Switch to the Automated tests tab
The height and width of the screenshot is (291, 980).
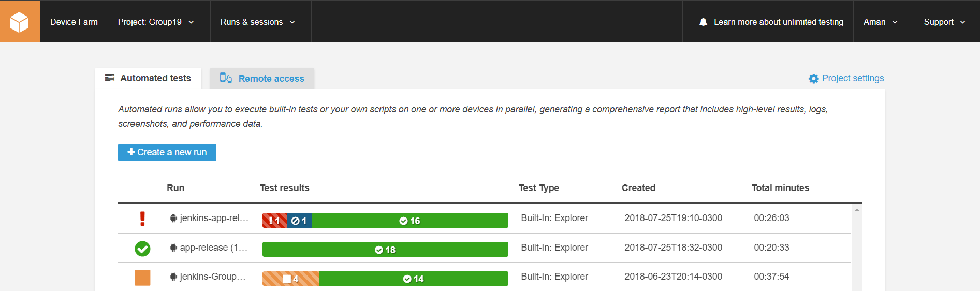[x=149, y=78]
